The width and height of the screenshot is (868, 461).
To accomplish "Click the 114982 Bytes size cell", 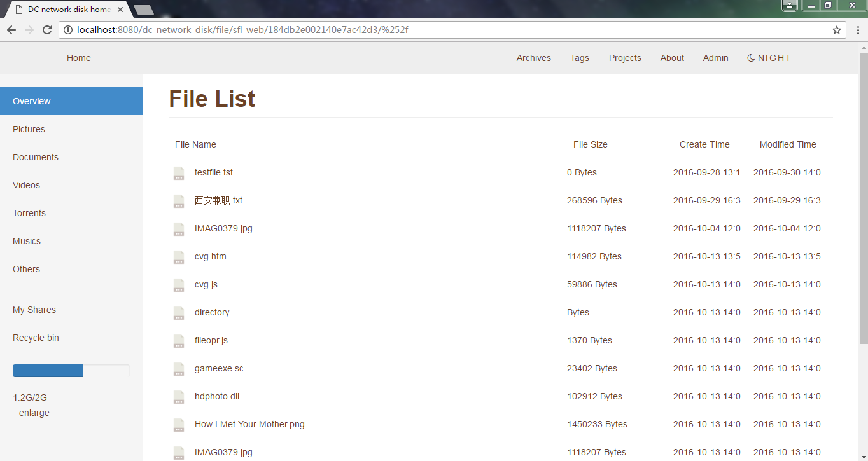I will [x=594, y=256].
